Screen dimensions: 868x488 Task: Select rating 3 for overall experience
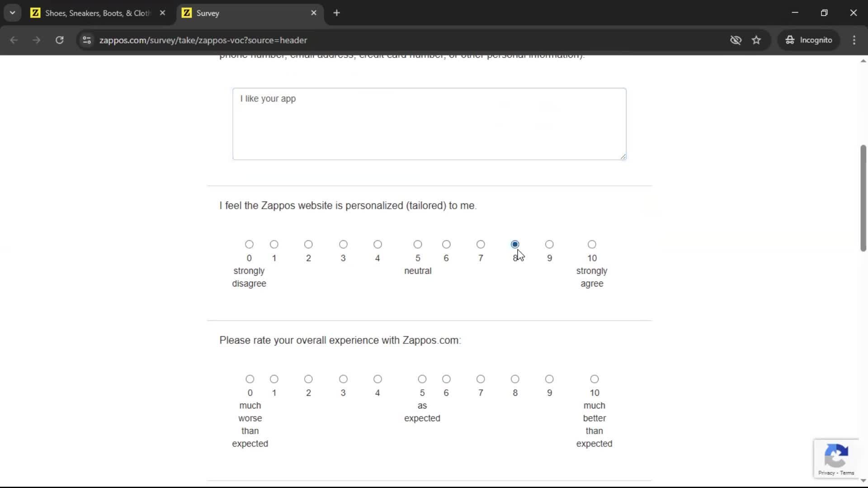[343, 379]
